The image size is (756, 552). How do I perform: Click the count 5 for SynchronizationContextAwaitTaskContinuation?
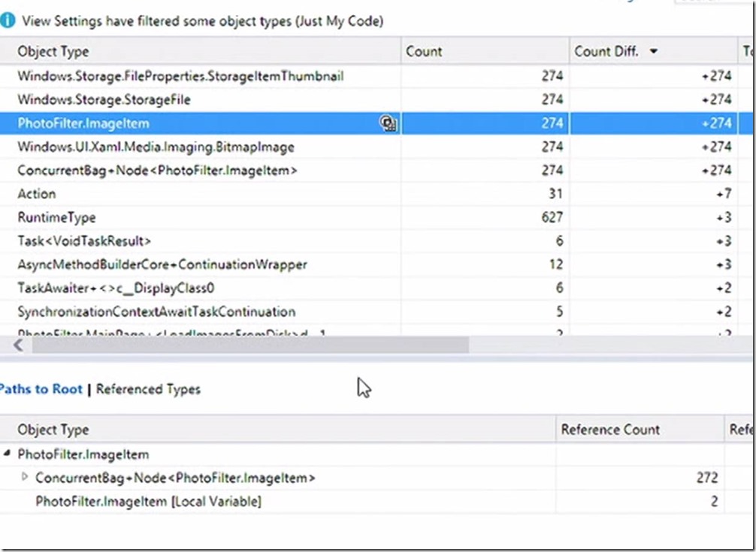pos(559,312)
